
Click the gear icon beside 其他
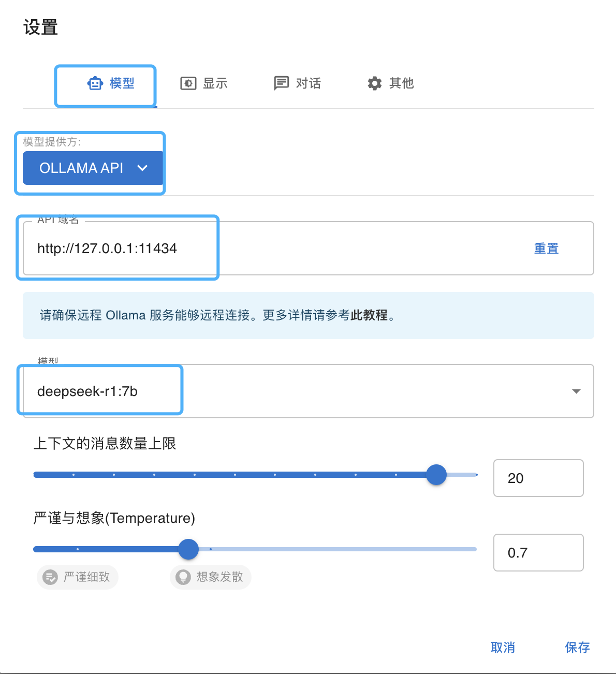374,83
